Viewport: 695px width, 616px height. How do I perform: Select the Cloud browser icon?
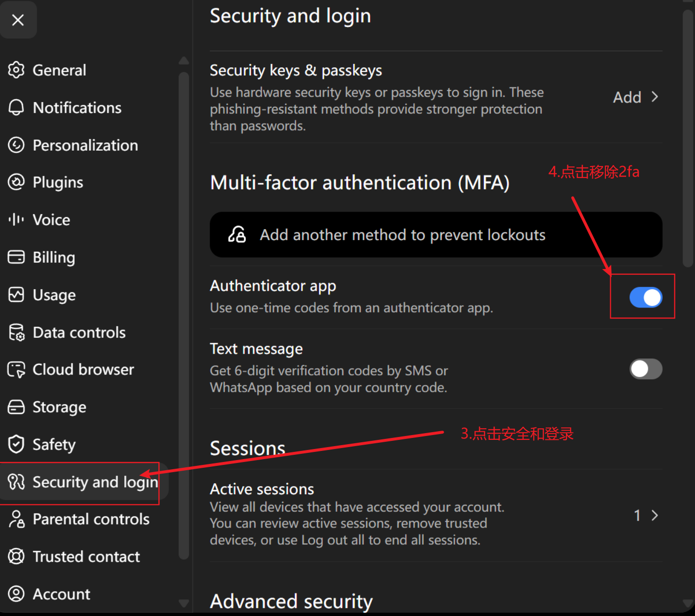16,370
